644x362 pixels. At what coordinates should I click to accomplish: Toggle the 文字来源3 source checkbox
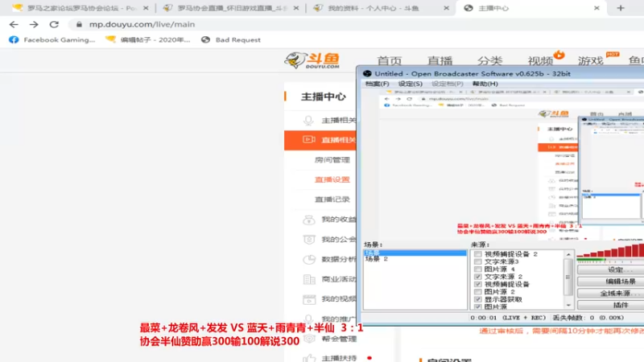477,261
